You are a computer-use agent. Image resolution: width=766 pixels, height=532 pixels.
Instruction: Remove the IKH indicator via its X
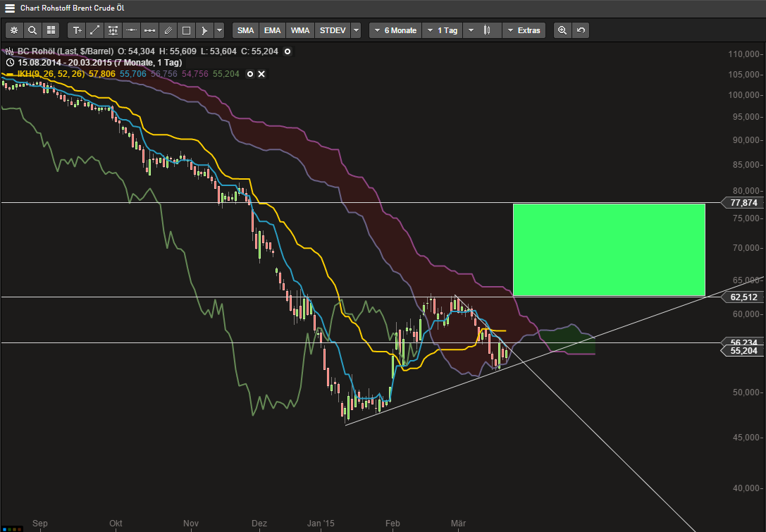(261, 74)
